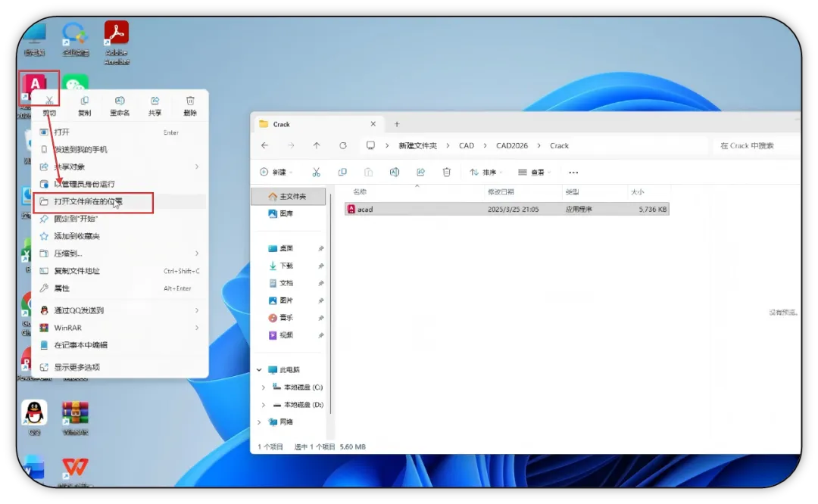Screen dimensions: 818x504
Task: Open the WPS Office desktop icon
Action: 75,471
